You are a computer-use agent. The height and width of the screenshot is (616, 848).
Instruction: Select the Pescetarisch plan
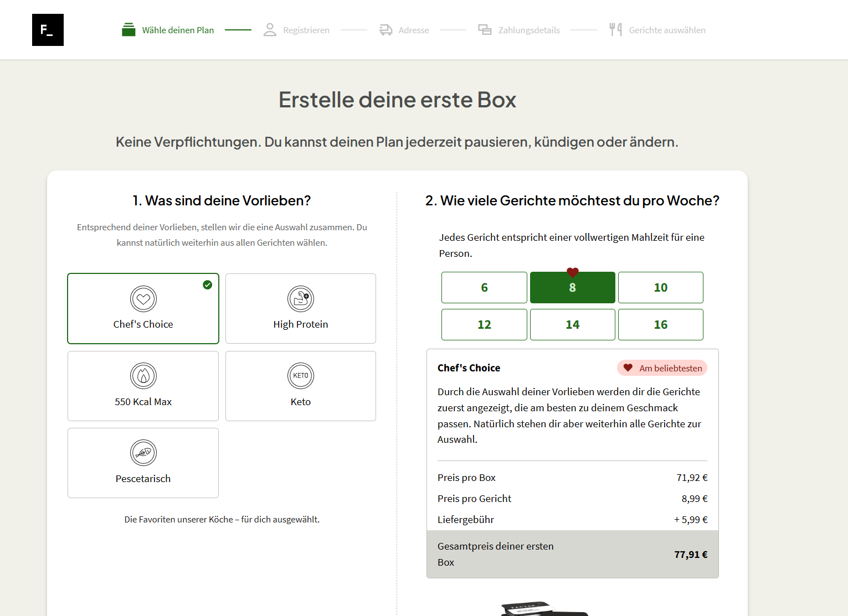tap(143, 463)
